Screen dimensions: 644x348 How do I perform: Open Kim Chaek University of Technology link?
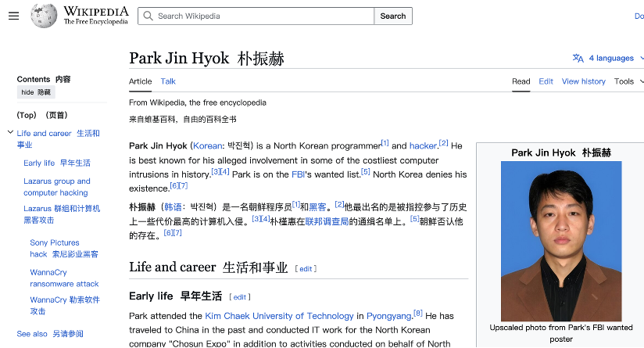[279, 316]
